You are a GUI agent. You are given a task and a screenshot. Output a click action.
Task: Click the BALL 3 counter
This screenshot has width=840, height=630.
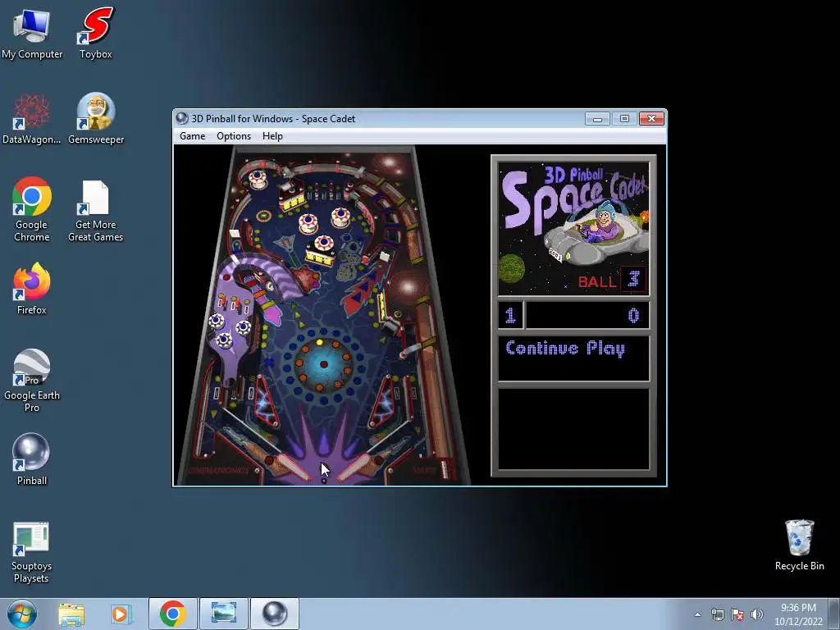tap(611, 280)
